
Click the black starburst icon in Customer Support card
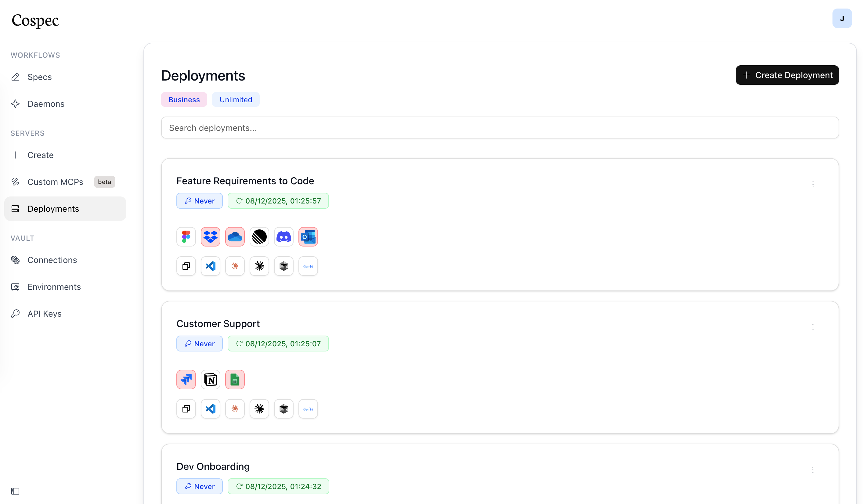259,409
